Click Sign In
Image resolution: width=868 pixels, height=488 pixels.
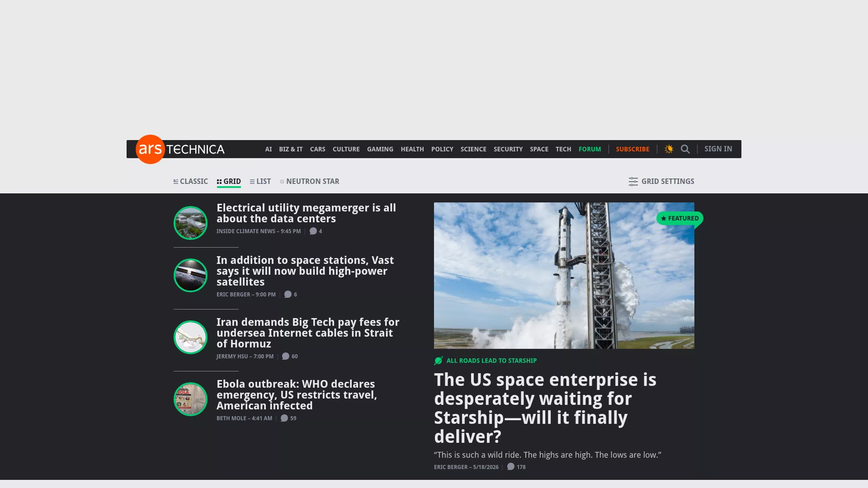pyautogui.click(x=718, y=149)
